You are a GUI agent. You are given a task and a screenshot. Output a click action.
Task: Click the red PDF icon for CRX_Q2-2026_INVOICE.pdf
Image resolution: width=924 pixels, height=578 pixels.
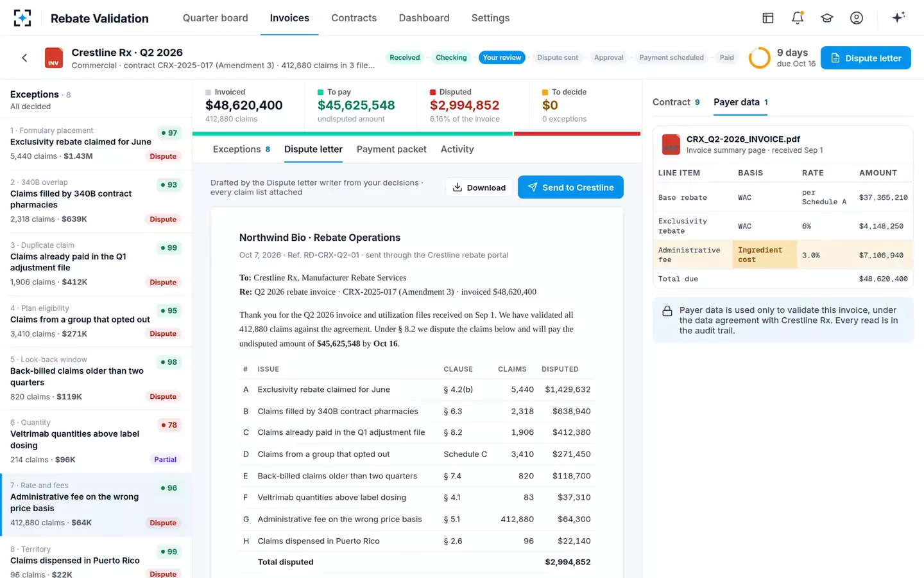coord(671,144)
